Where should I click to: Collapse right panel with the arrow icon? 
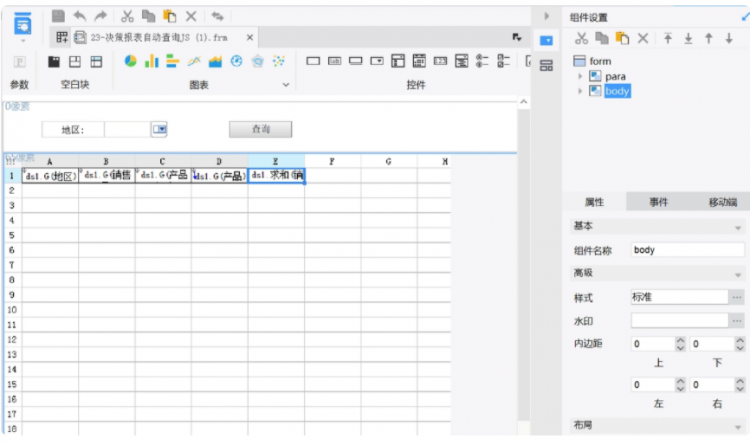point(547,16)
